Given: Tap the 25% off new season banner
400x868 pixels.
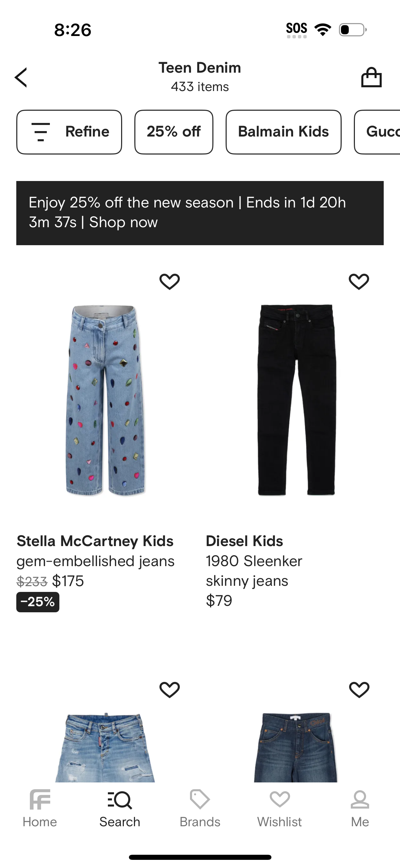Looking at the screenshot, I should click(x=200, y=213).
